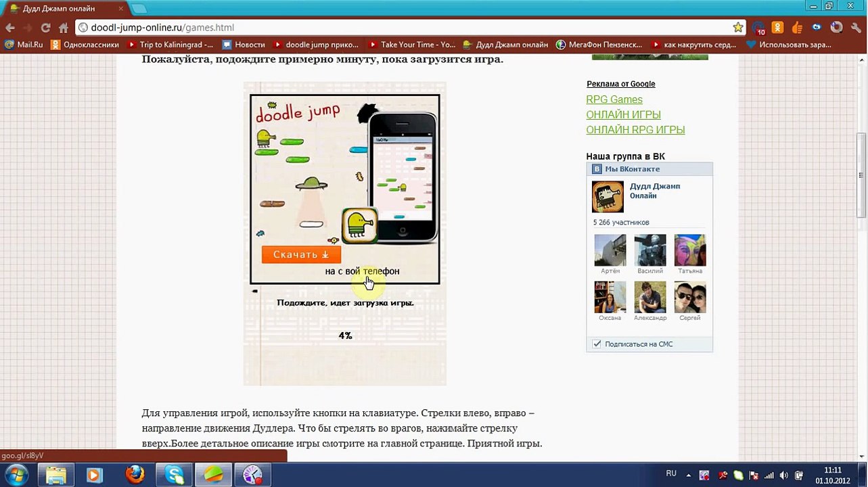The height and width of the screenshot is (487, 868).
Task: Open Артём's VK profile photo
Action: pos(610,250)
